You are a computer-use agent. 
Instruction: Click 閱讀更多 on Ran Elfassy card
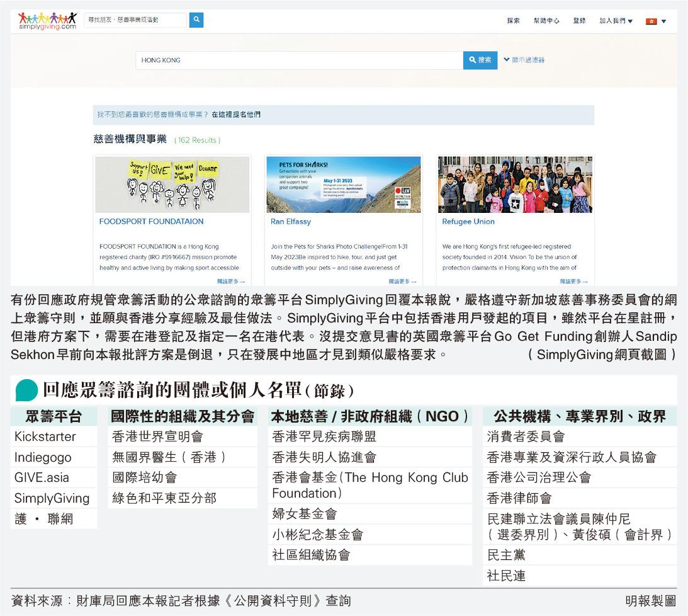pyautogui.click(x=402, y=281)
